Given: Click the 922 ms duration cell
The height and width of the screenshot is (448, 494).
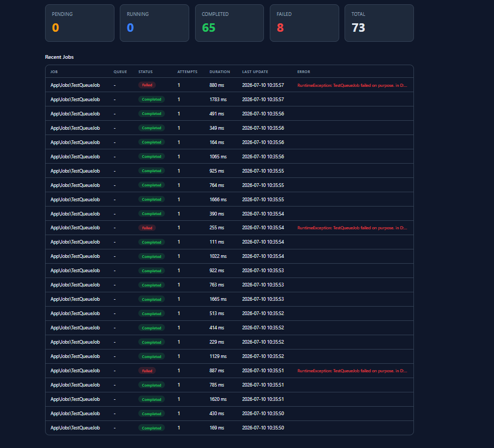Looking at the screenshot, I should pyautogui.click(x=217, y=271).
